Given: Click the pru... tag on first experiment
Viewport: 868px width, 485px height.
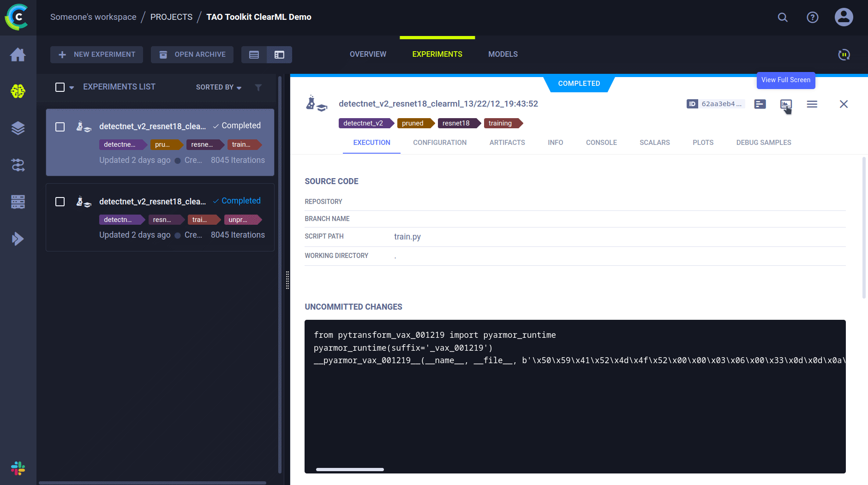Looking at the screenshot, I should point(167,144).
